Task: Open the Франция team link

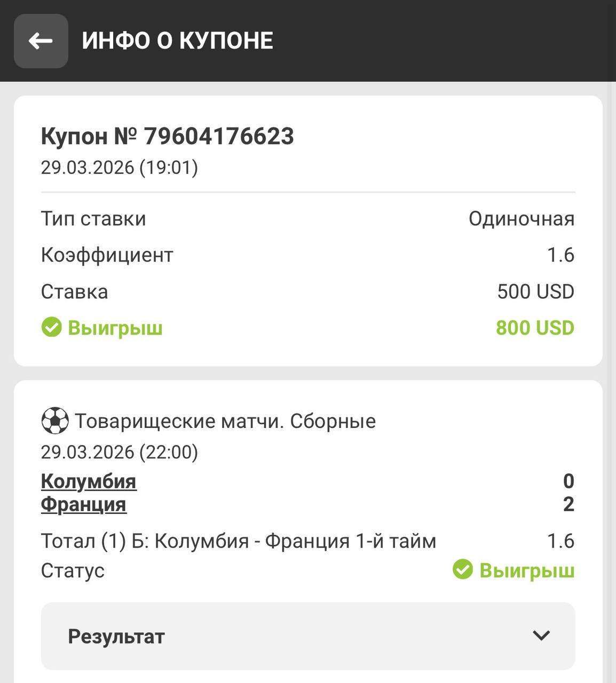Action: 83,504
